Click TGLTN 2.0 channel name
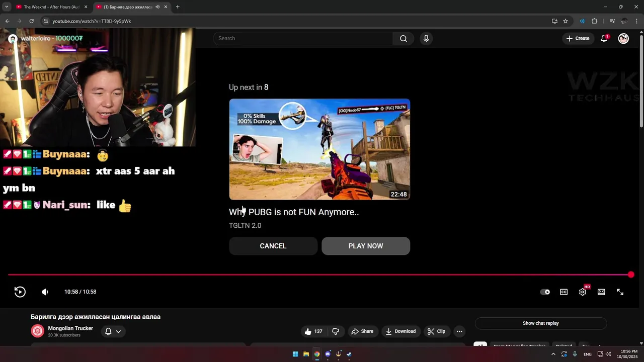Image resolution: width=644 pixels, height=362 pixels. point(245,226)
